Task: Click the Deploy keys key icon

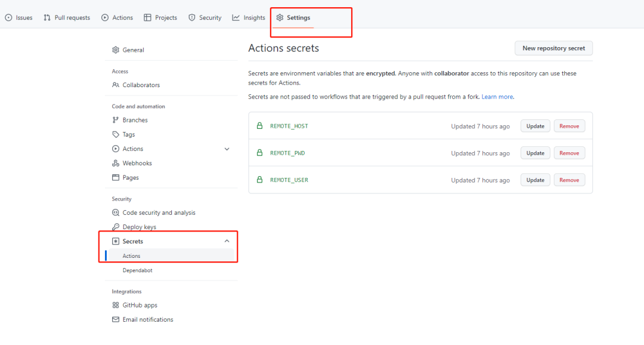Action: (116, 227)
